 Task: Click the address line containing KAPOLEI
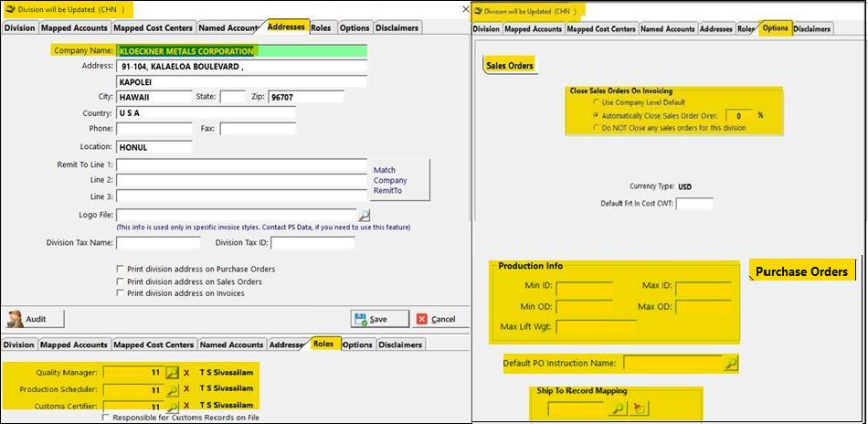coord(241,82)
